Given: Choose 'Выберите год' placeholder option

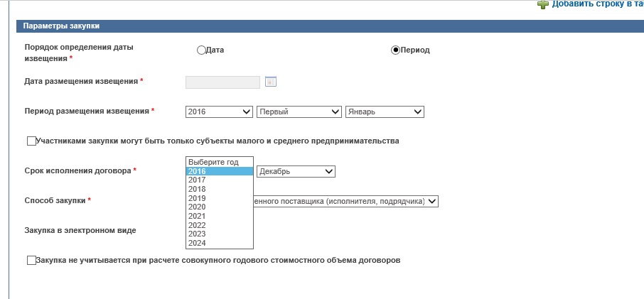Looking at the screenshot, I should [219, 162].
